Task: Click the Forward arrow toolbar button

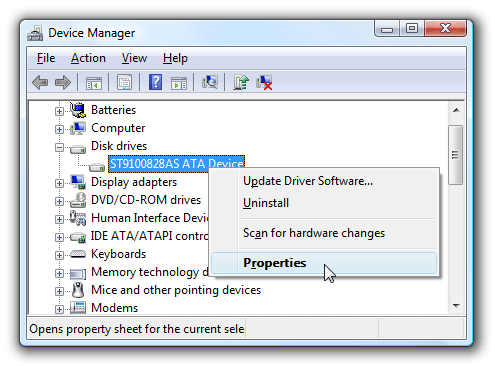Action: [x=63, y=82]
